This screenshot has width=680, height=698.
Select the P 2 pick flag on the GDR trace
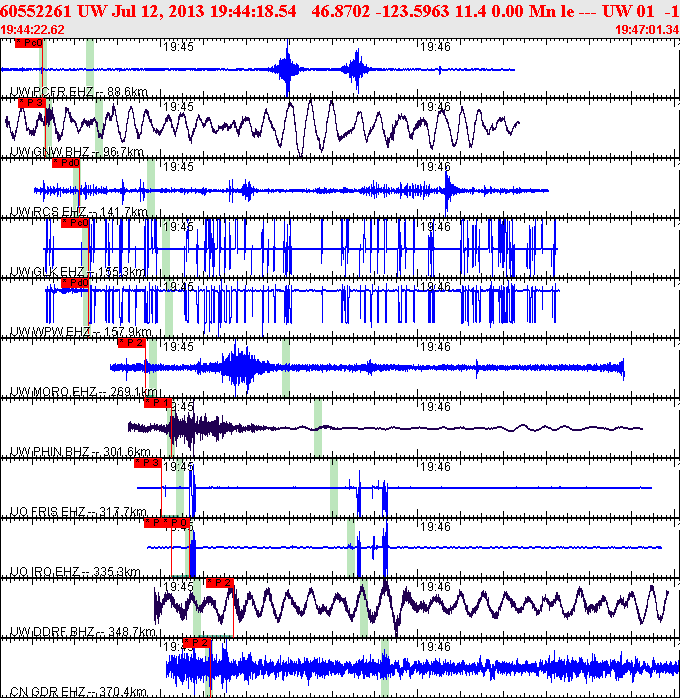click(197, 643)
